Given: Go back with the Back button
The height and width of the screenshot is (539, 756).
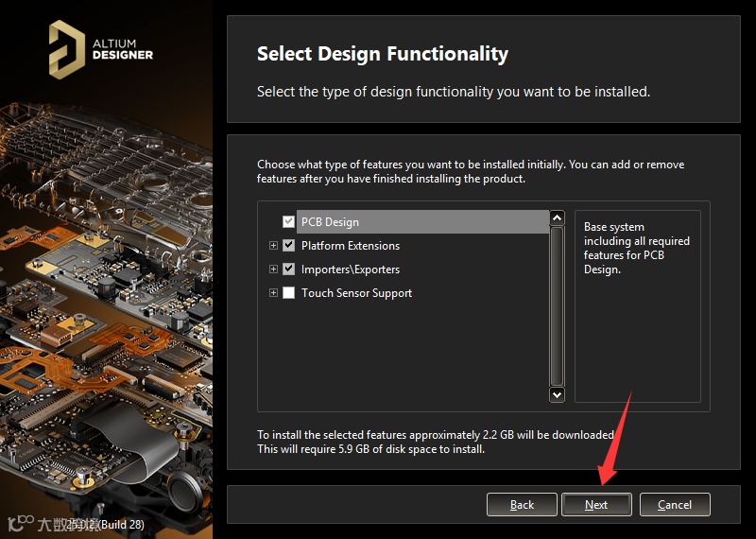Looking at the screenshot, I should (x=522, y=504).
